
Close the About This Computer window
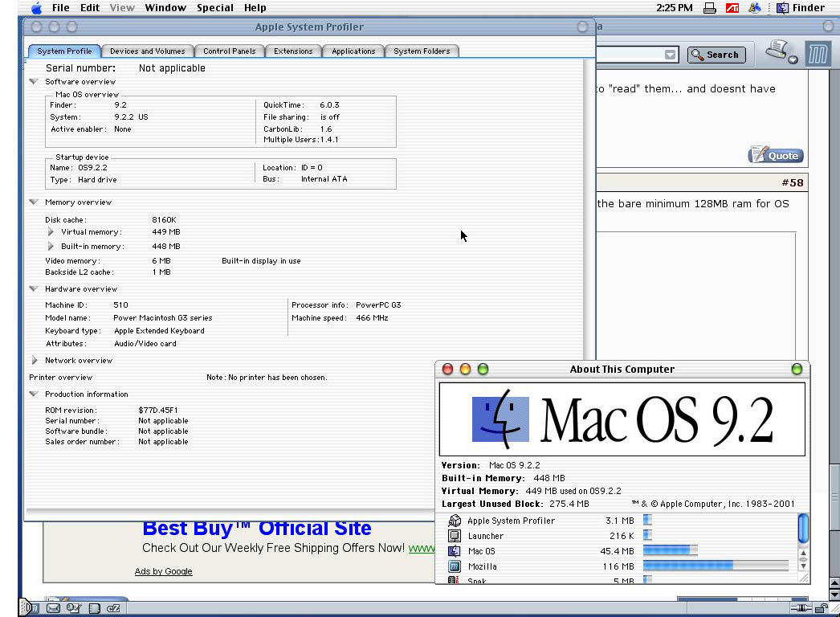448,369
